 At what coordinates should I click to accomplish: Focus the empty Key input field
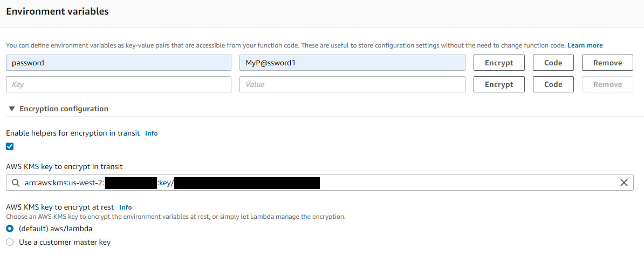tap(119, 84)
